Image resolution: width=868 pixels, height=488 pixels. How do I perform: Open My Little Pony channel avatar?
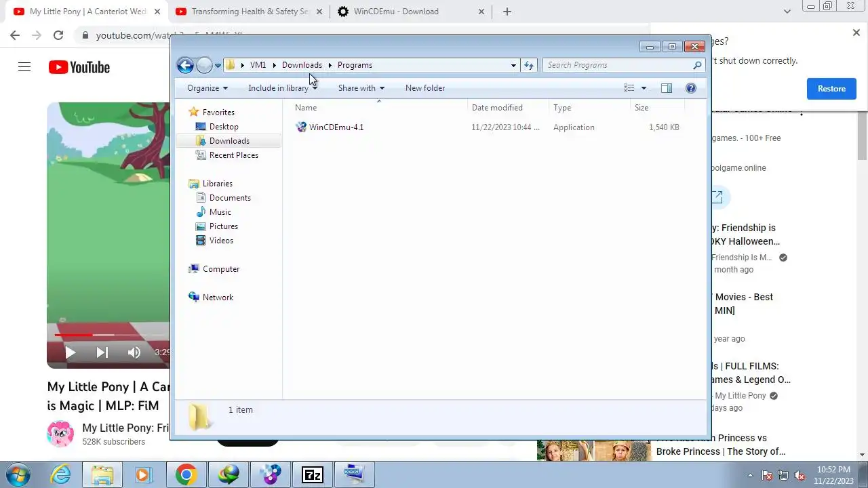point(60,434)
